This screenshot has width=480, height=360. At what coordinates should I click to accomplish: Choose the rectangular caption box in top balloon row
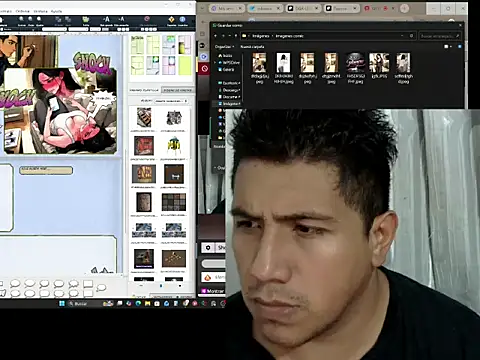coord(88,284)
